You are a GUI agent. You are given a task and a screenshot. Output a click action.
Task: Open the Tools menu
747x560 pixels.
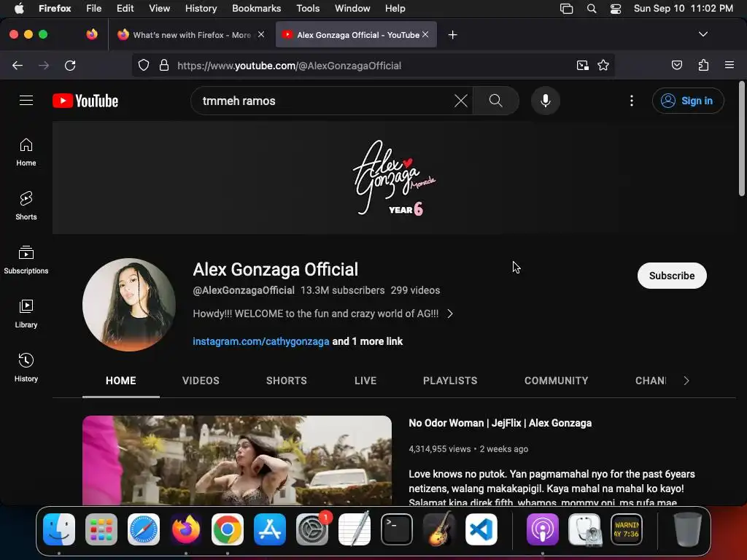coord(308,8)
